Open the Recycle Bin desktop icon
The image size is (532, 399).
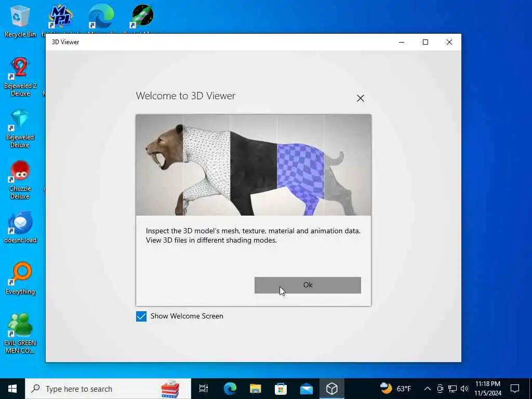point(20,21)
